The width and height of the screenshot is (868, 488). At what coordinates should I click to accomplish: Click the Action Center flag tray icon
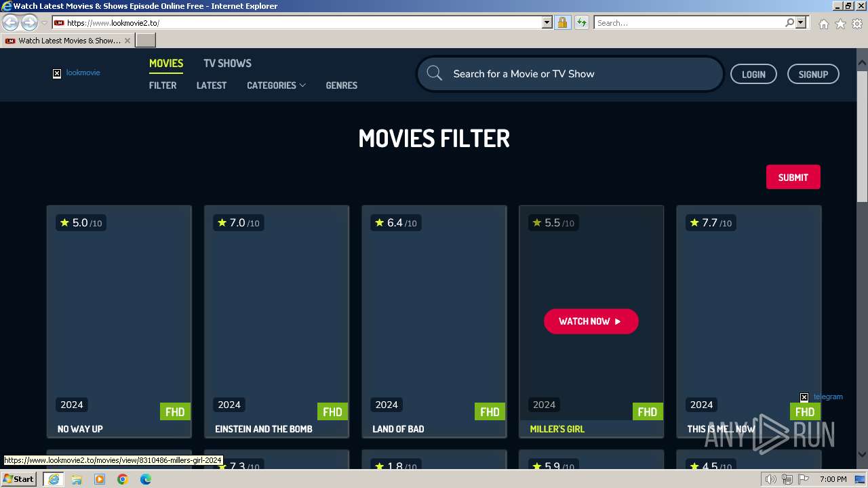pyautogui.click(x=804, y=479)
